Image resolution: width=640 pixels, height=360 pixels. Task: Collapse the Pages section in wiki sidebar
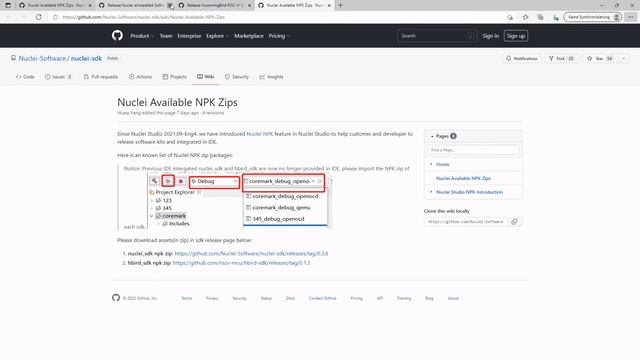click(x=432, y=136)
